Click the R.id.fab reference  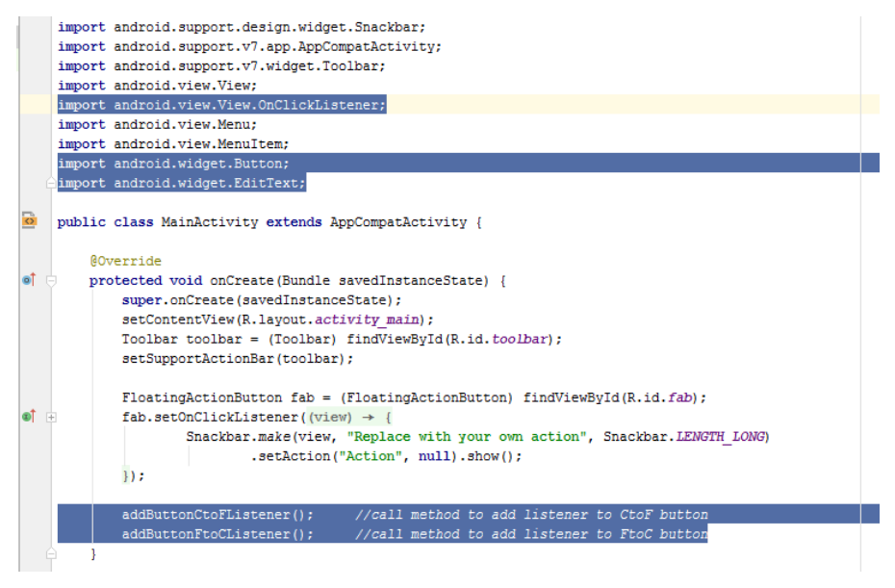click(658, 397)
